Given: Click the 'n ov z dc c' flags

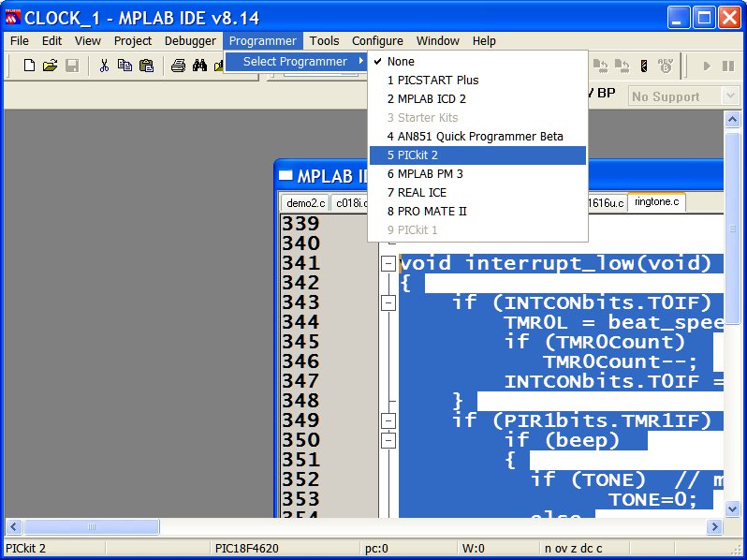Looking at the screenshot, I should pyautogui.click(x=573, y=548).
